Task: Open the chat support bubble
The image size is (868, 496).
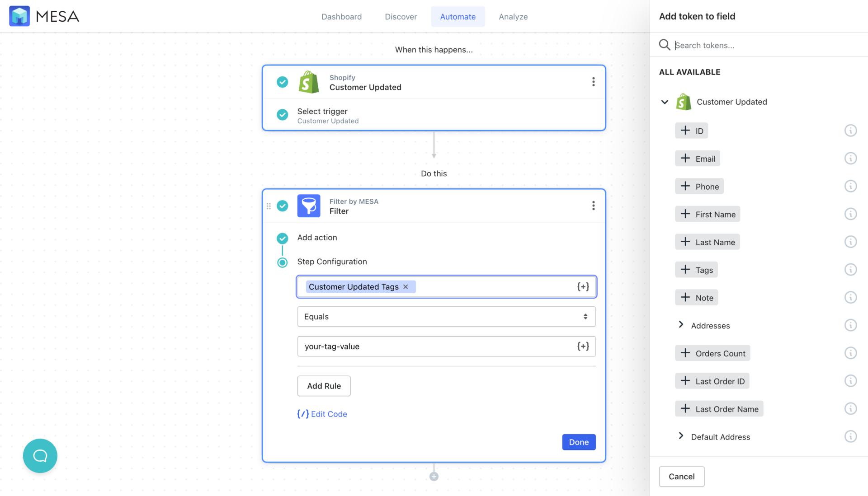Action: click(x=40, y=456)
